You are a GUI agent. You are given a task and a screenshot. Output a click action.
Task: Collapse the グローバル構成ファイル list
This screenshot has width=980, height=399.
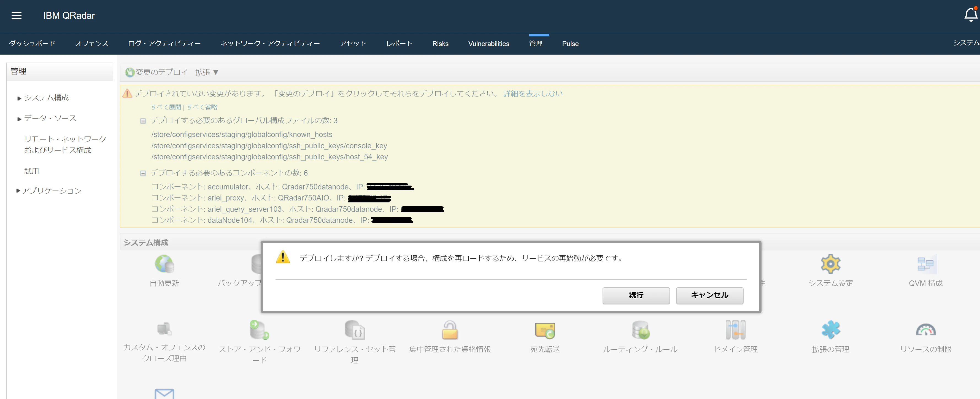pos(143,121)
